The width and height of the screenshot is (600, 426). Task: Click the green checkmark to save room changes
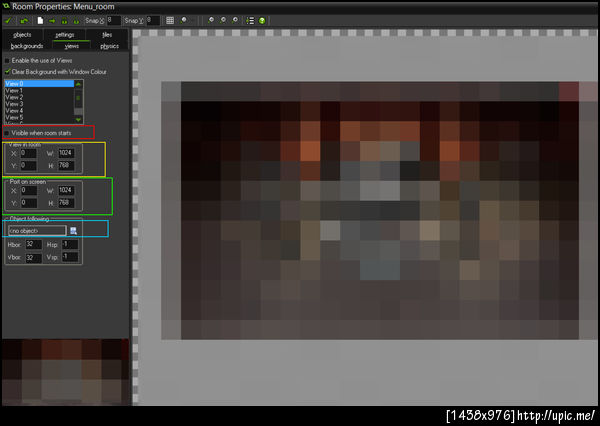click(x=8, y=21)
